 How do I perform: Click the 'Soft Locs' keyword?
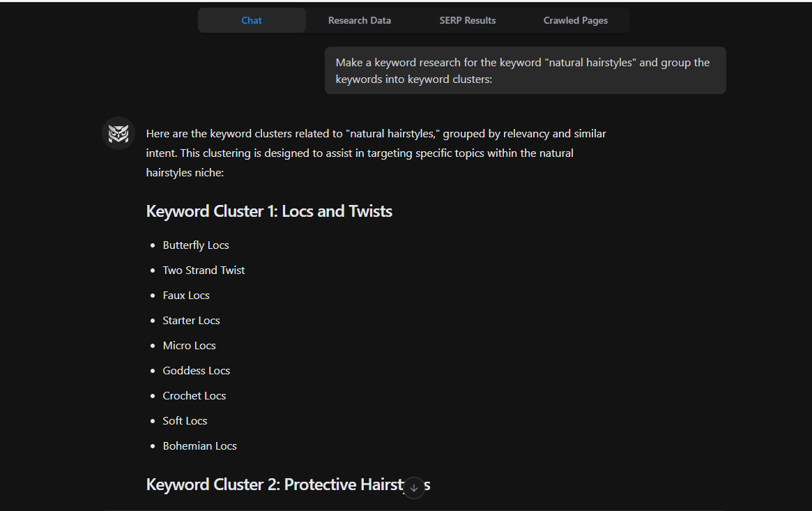click(185, 420)
